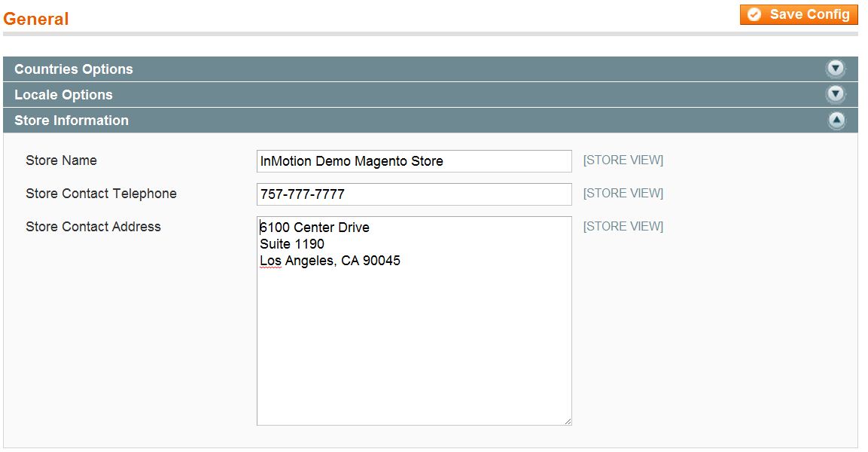Click the STORE VIEW scope beside Store Name

[623, 160]
